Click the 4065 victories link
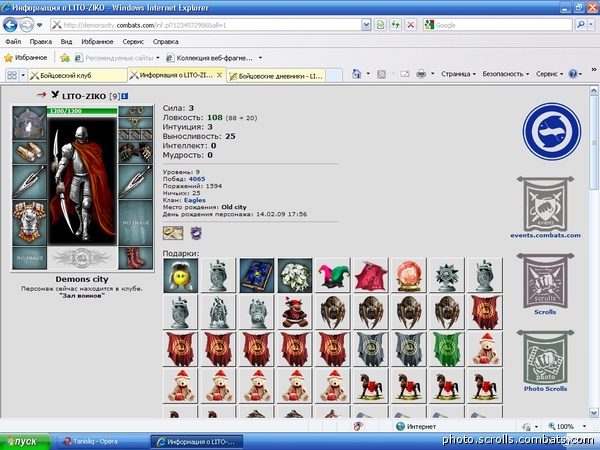 (x=197, y=179)
